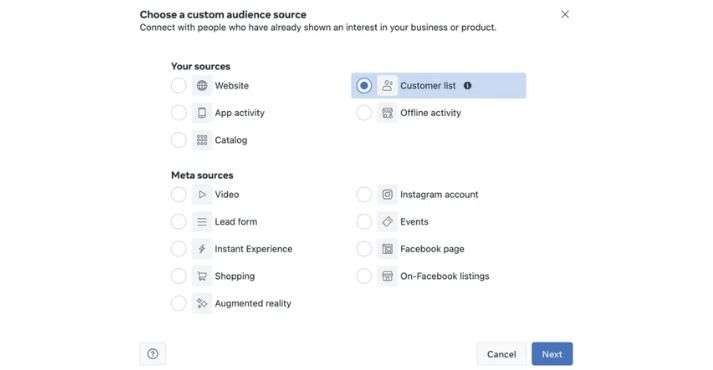Open help via question mark button
The height and width of the screenshot is (370, 713).
click(x=153, y=354)
